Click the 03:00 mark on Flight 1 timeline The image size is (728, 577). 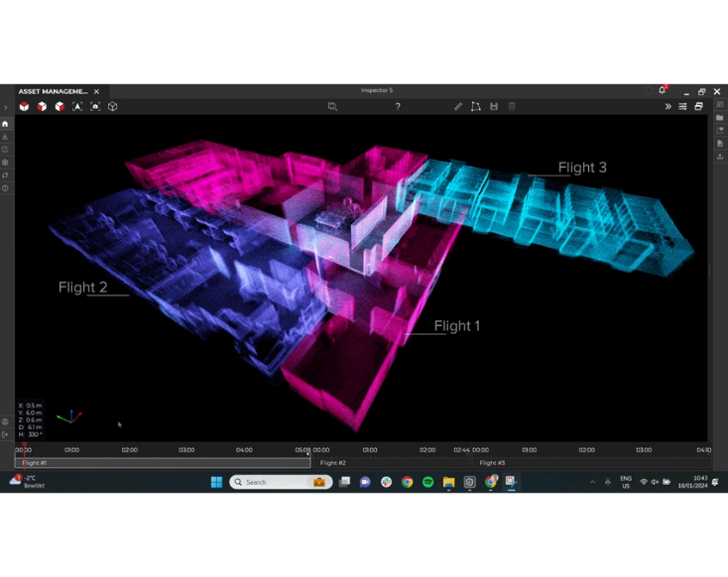pos(186,450)
